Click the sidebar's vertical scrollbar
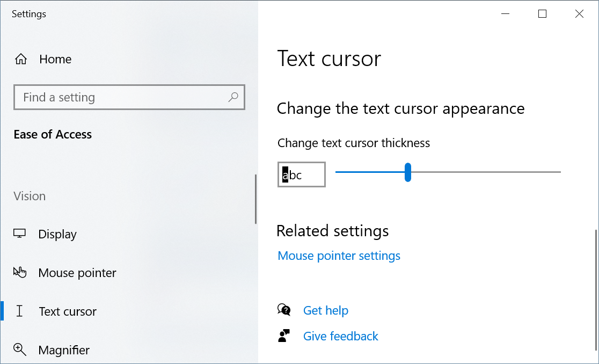The image size is (599, 364). tap(255, 199)
